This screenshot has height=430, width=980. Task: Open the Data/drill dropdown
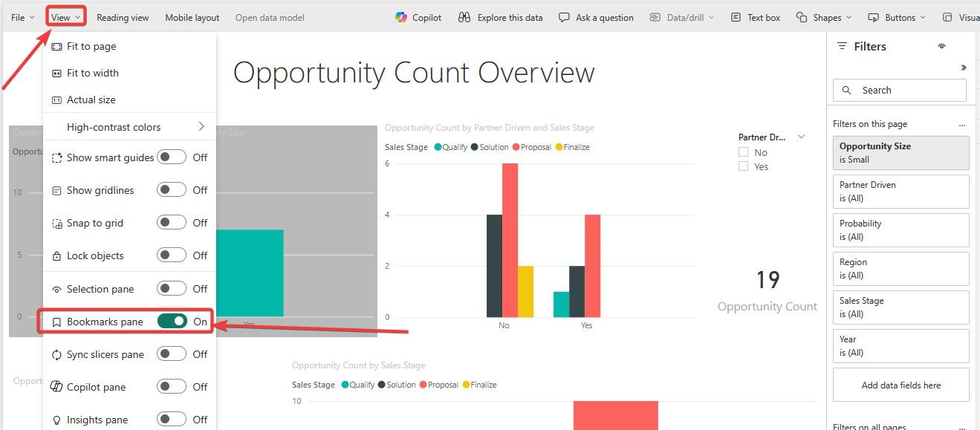point(681,17)
